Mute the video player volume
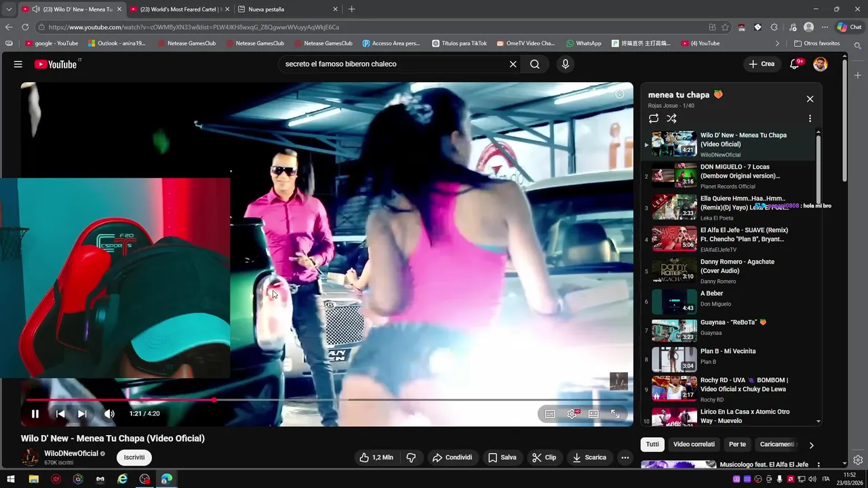868x488 pixels. [109, 413]
